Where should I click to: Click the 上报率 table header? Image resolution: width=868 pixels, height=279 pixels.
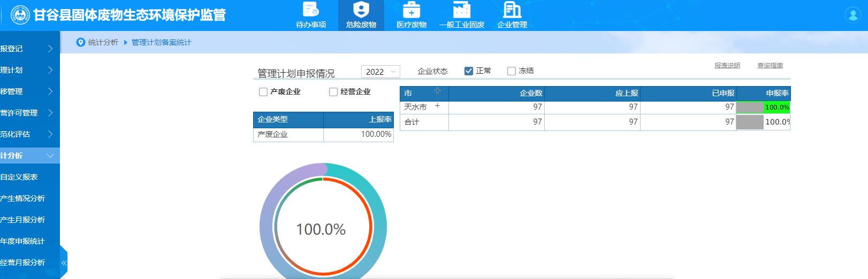[359, 119]
